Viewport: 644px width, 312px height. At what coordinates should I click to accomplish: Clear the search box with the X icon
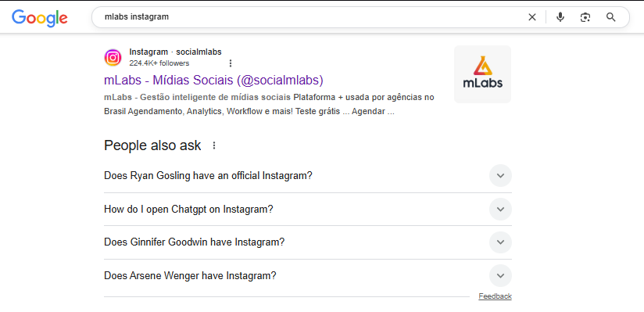[532, 17]
